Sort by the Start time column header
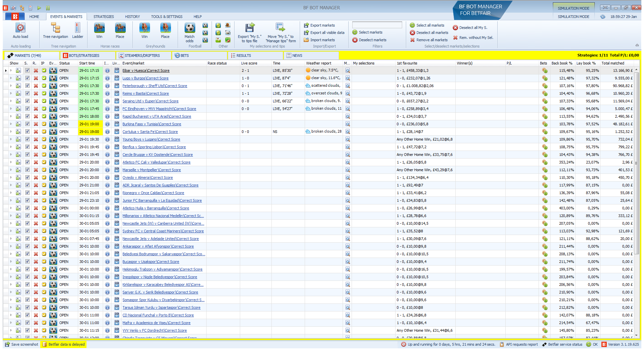The height and width of the screenshot is (351, 644). click(x=90, y=63)
